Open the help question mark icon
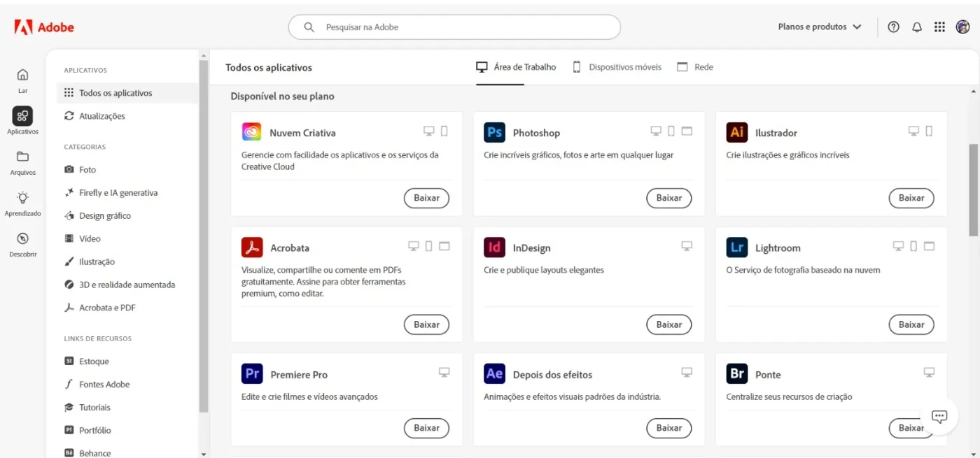The height and width of the screenshot is (458, 980). (893, 27)
